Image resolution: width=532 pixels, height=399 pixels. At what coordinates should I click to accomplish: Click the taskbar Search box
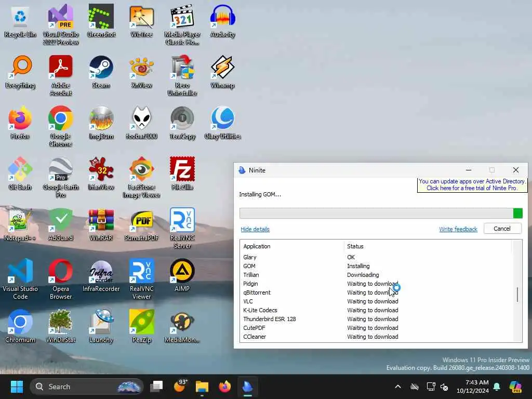pos(87,387)
